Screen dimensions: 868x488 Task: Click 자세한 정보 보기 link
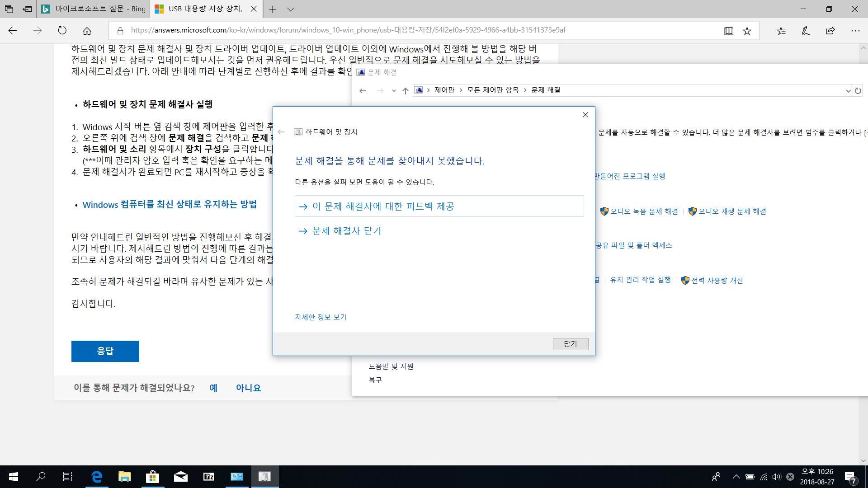click(x=321, y=317)
